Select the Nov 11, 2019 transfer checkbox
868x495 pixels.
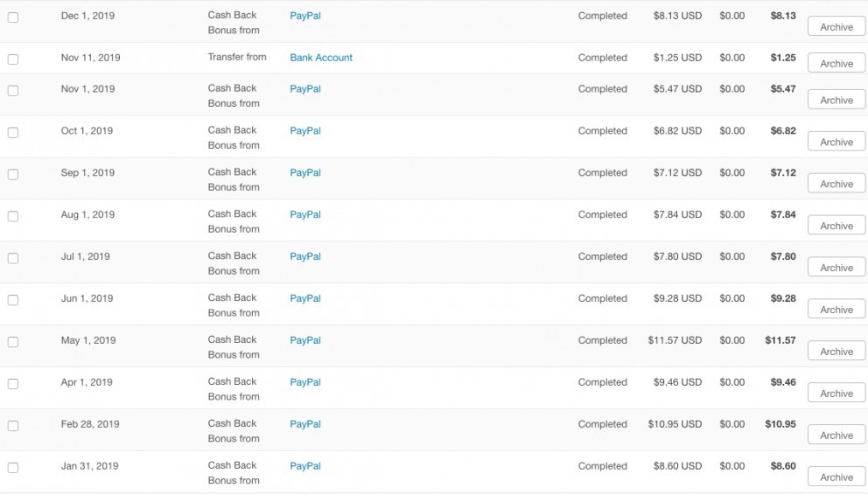pyautogui.click(x=13, y=59)
